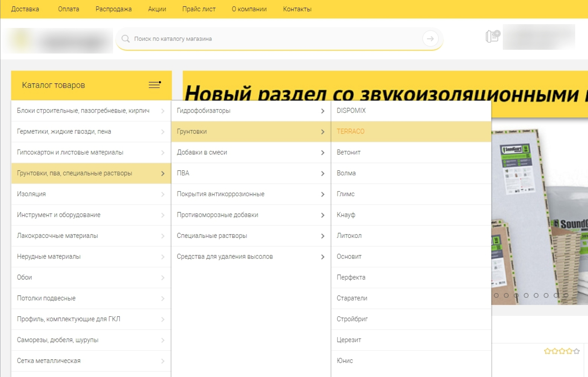
Task: Click the soundproofing panel banner image
Action: tap(539, 211)
